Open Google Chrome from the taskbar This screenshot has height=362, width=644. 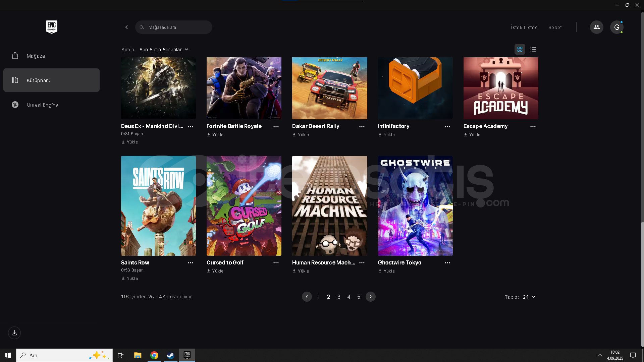click(154, 355)
